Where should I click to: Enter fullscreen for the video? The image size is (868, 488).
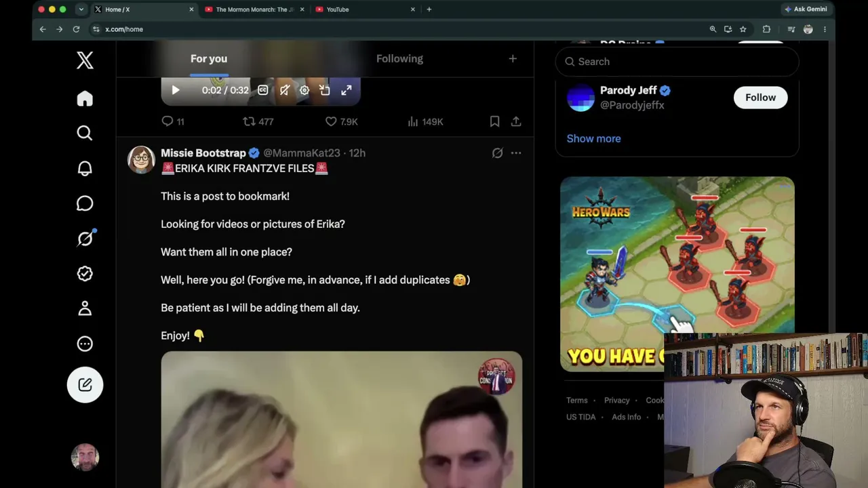[347, 90]
